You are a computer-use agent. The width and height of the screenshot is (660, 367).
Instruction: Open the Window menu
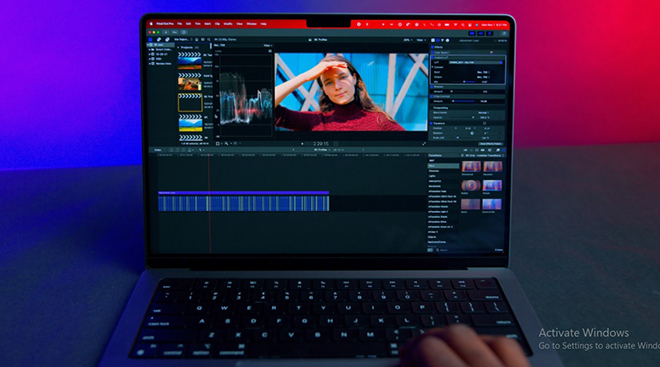point(252,24)
